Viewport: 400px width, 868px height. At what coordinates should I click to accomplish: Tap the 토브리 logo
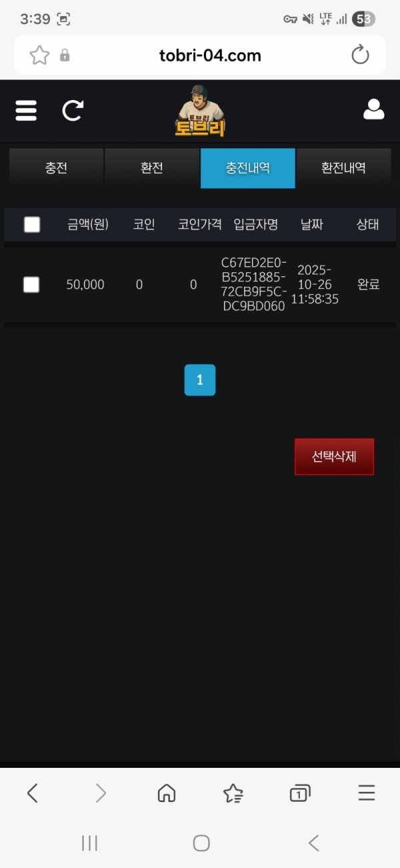pos(200,111)
